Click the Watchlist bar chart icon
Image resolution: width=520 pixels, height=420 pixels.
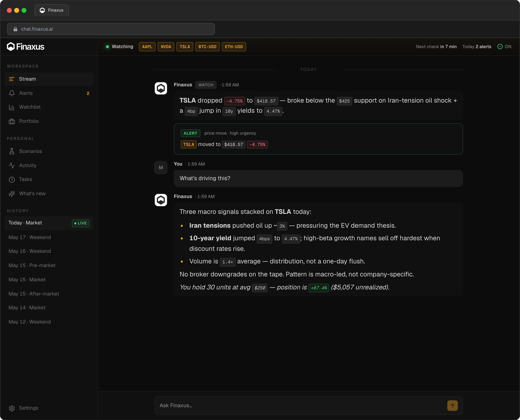[12, 107]
